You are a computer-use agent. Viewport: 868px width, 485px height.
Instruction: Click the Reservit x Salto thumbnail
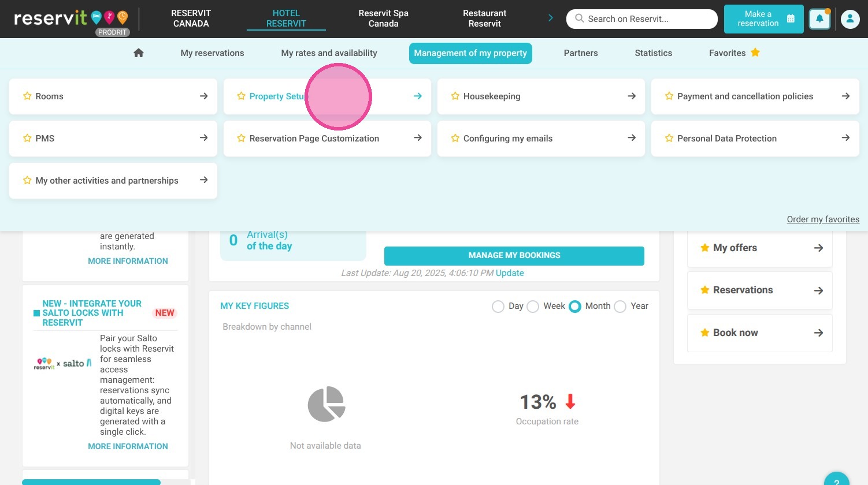pyautogui.click(x=62, y=364)
